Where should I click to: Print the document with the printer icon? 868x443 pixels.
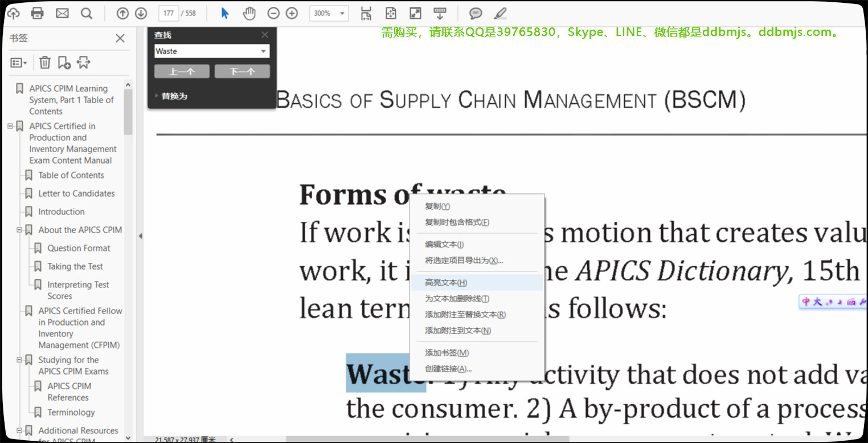click(37, 13)
